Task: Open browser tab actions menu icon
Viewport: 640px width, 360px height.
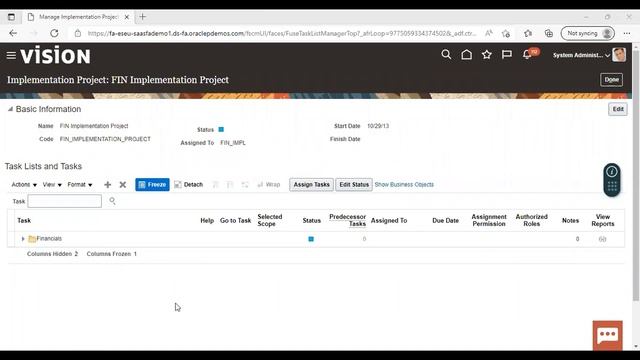Action: click(11, 17)
